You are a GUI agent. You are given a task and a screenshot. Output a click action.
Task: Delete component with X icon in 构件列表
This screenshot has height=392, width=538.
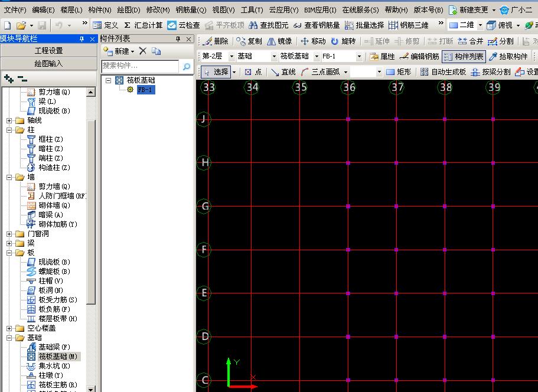(143, 51)
